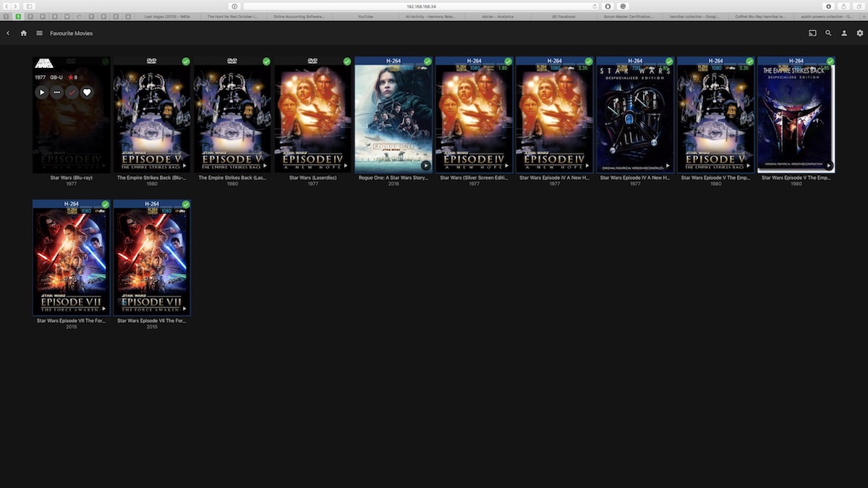This screenshot has height=488, width=868.
Task: Open title link Rogue One: A Star Wars Story
Action: tap(393, 177)
